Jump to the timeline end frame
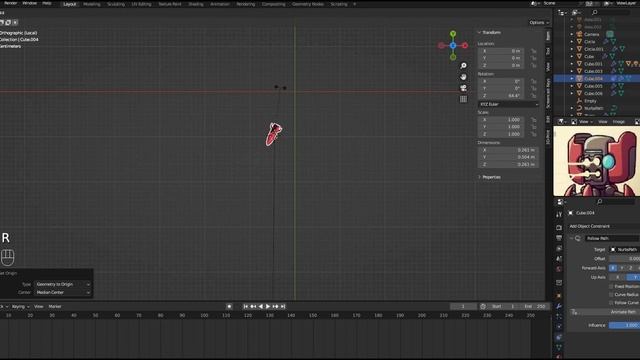Viewport: 640px width, 360px height. point(282,307)
